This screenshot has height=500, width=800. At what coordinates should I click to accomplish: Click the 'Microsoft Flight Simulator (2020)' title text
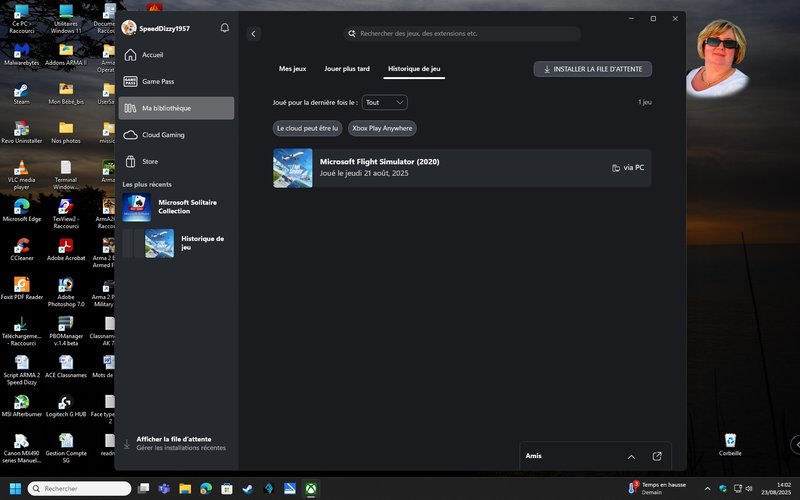[380, 161]
